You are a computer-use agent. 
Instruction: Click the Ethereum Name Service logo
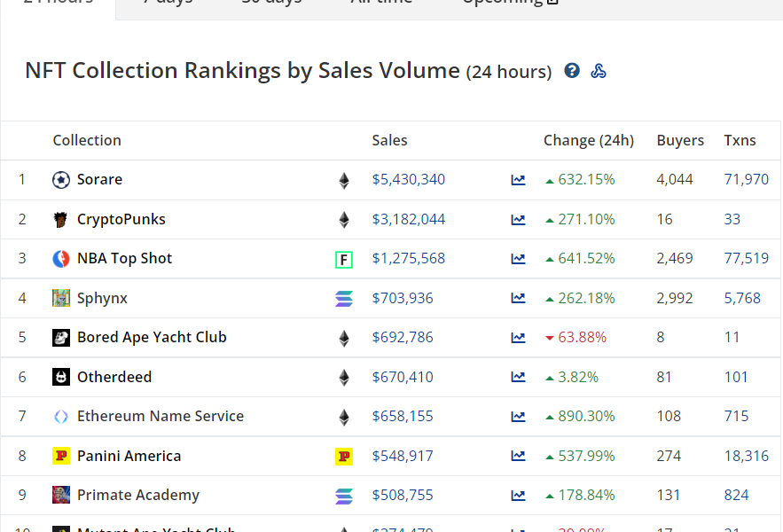tap(61, 417)
